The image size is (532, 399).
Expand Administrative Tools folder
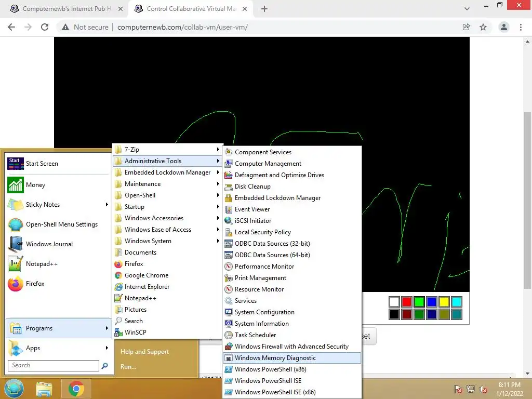tap(167, 161)
